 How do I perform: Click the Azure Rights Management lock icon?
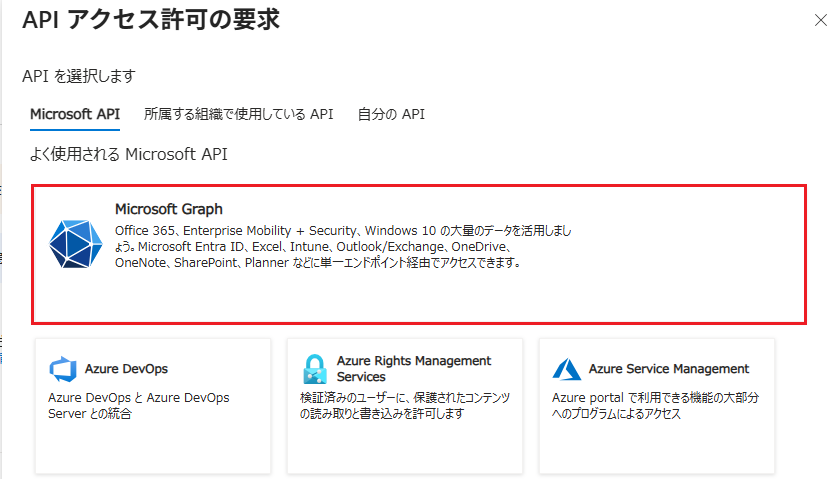(315, 369)
